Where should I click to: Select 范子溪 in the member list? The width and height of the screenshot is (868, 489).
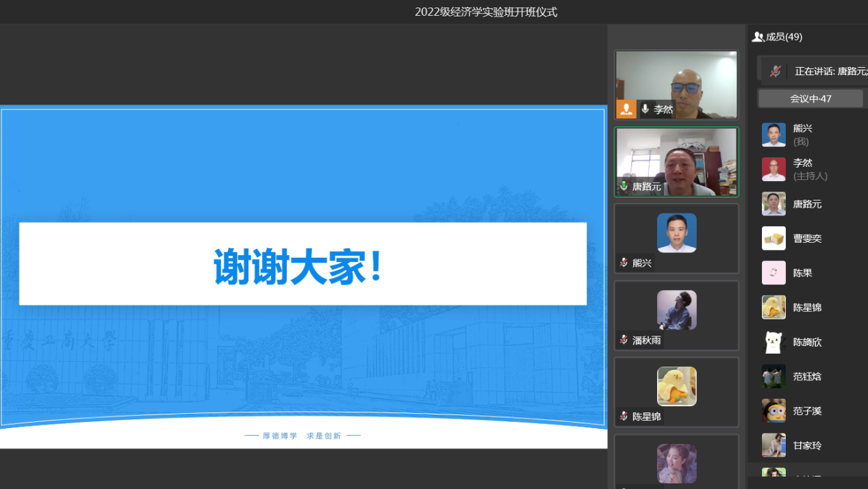tap(807, 411)
